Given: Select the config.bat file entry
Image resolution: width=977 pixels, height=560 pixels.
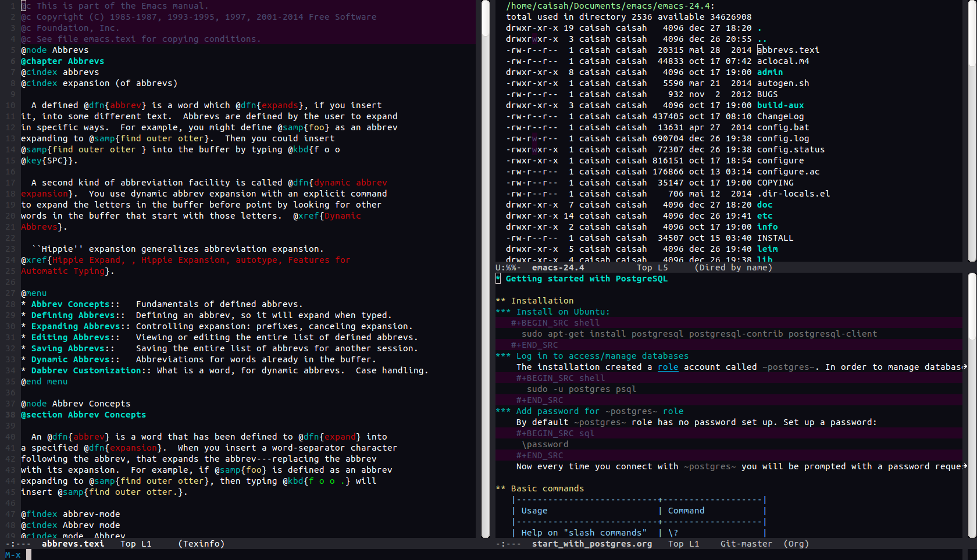Looking at the screenshot, I should click(x=783, y=127).
